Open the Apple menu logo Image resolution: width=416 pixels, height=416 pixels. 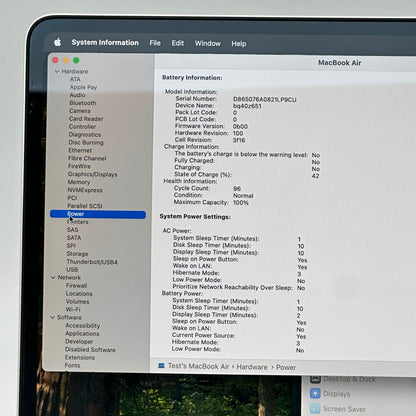[58, 42]
